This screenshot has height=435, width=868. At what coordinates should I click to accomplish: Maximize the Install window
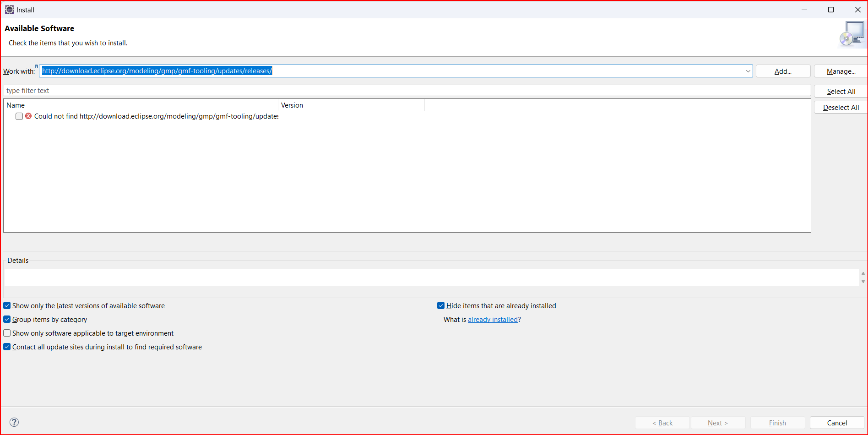[831, 10]
